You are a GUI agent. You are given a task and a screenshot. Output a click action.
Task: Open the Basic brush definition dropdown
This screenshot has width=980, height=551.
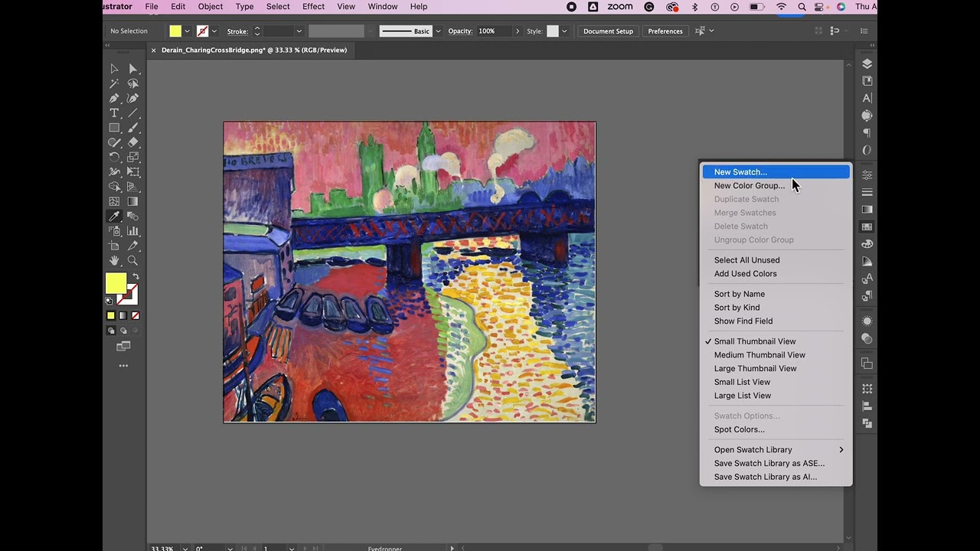(x=438, y=31)
